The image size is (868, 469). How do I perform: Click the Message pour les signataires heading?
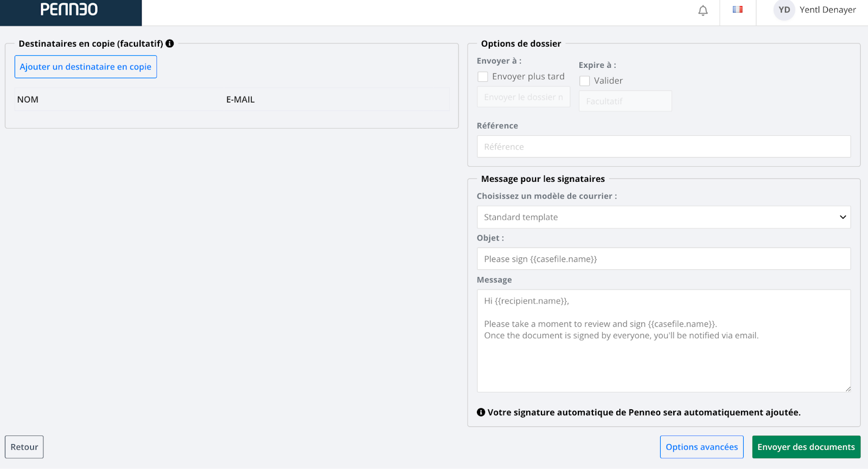click(543, 179)
